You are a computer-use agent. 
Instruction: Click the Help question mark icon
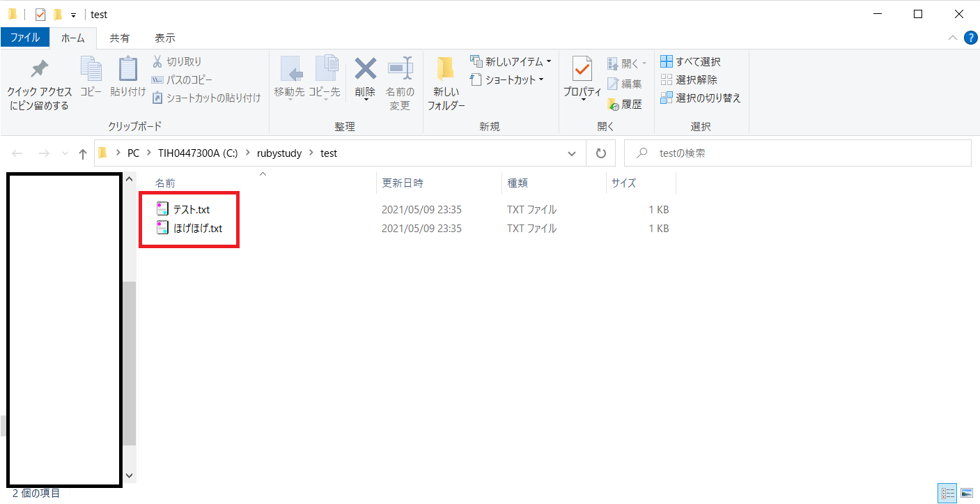[970, 38]
